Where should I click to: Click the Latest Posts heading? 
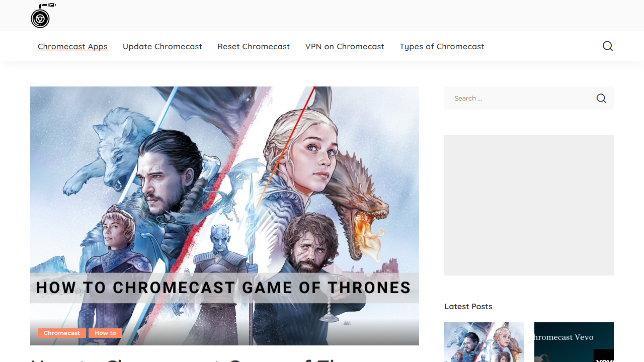(468, 306)
